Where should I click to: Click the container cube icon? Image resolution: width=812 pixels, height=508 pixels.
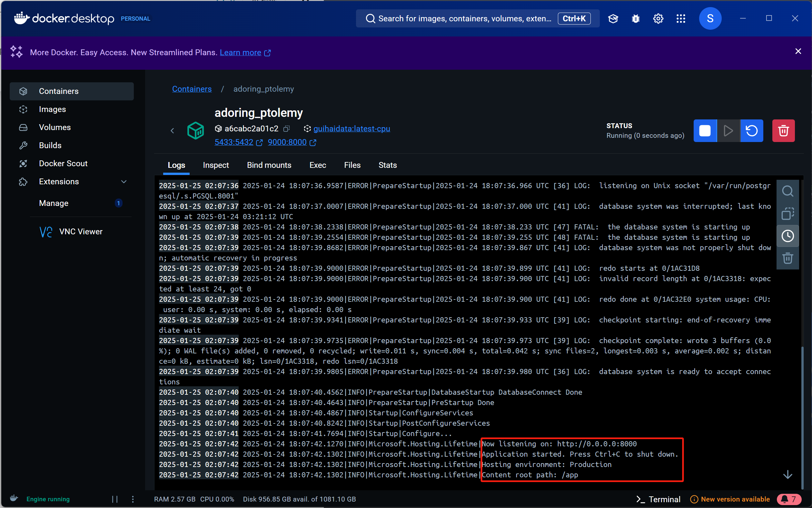pyautogui.click(x=195, y=130)
